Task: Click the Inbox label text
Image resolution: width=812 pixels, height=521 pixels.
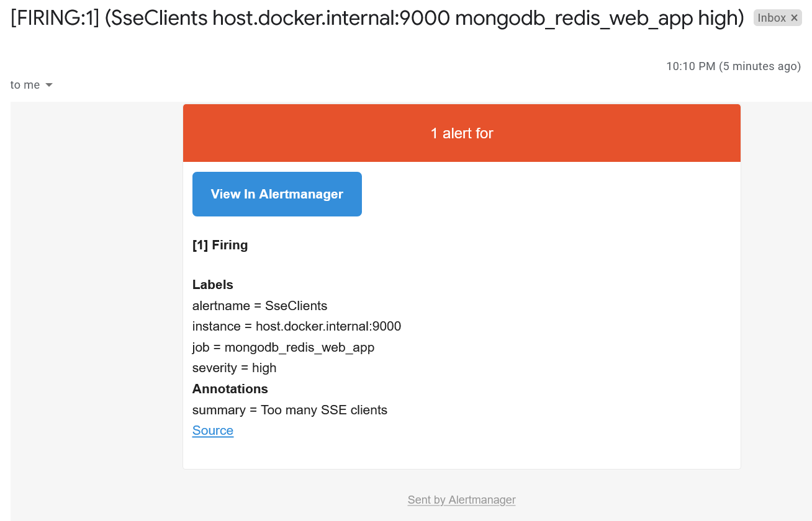Action: tap(772, 19)
